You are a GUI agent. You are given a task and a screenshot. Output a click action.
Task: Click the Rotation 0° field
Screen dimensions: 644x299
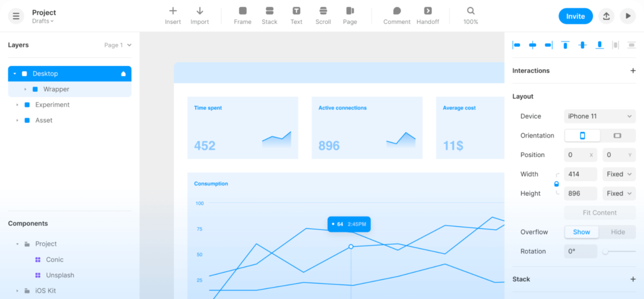pyautogui.click(x=580, y=251)
